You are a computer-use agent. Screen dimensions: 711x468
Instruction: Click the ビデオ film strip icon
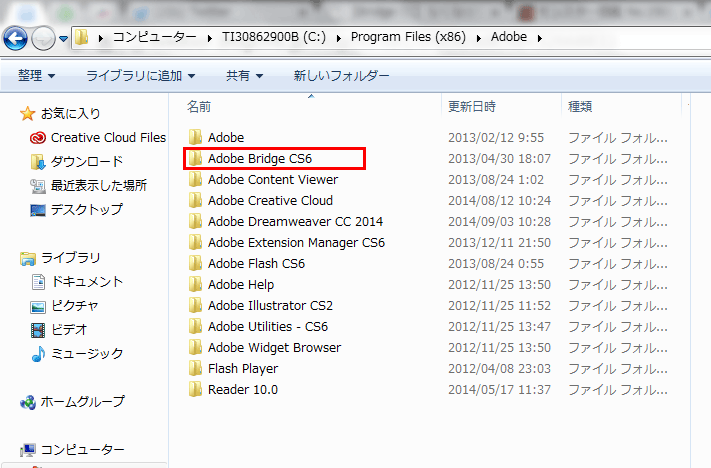(38, 330)
